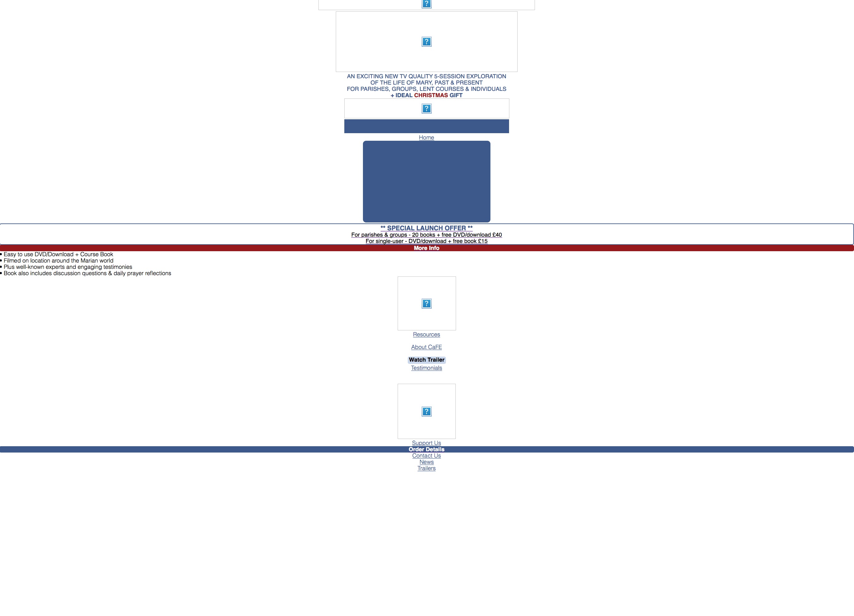Click Testimonials link in navigation
The height and width of the screenshot is (616, 854).
pos(426,368)
